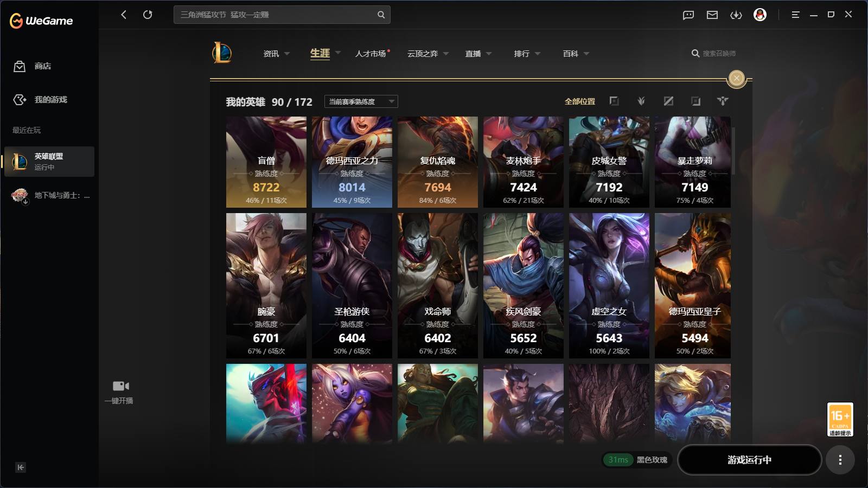Open the 盲僧 hero card
Viewport: 868px width, 488px height.
pos(266,162)
